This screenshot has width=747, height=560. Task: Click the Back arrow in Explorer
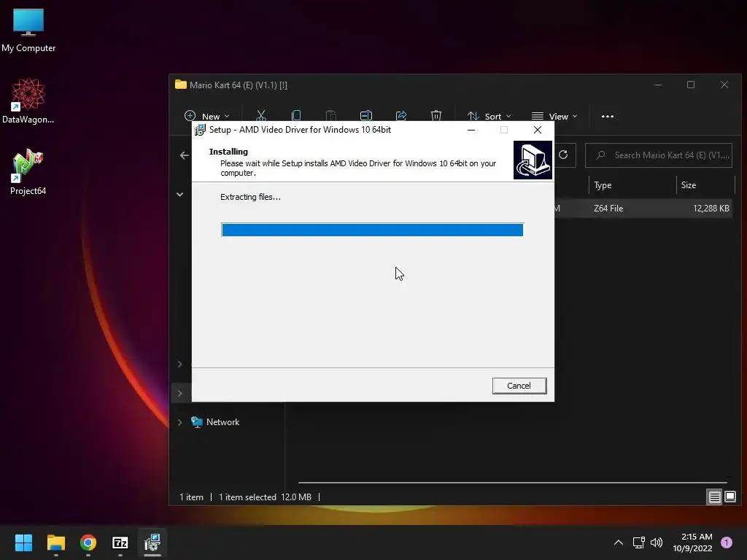(x=185, y=155)
